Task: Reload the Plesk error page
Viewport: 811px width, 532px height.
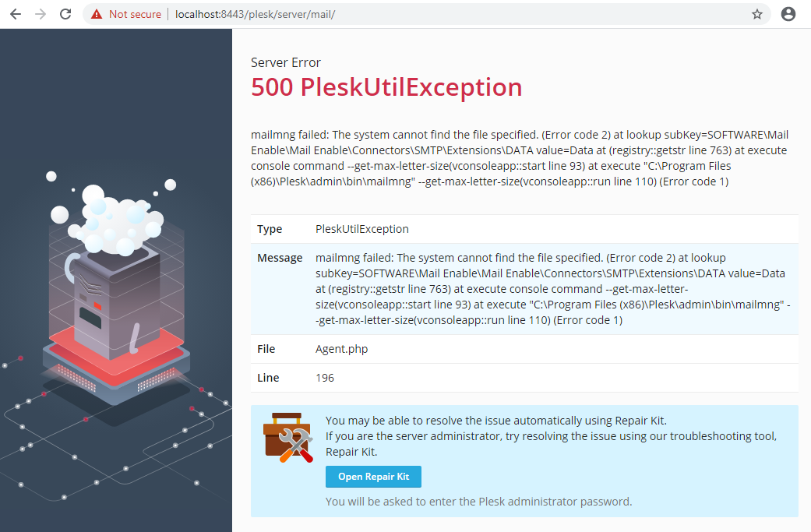Action: click(65, 14)
